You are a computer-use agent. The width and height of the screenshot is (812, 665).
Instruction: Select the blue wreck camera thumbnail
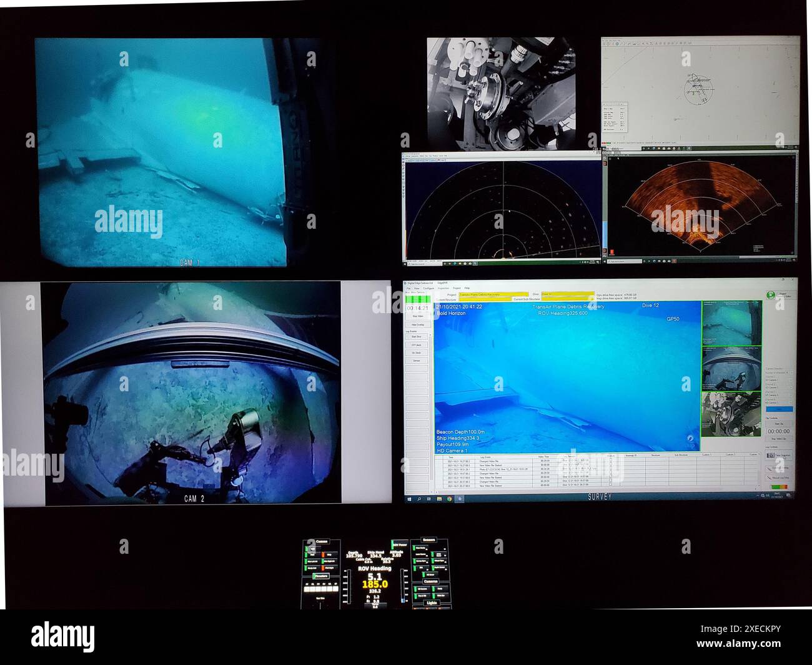tap(731, 323)
